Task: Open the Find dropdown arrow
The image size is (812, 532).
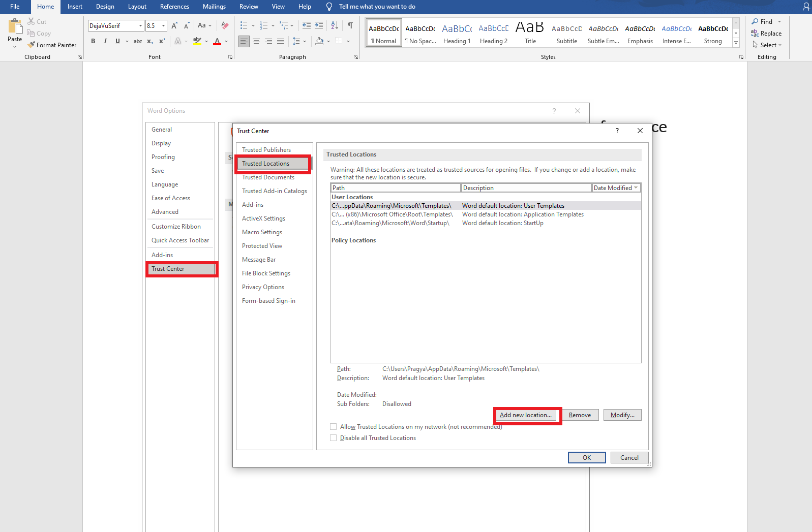Action: click(x=779, y=22)
